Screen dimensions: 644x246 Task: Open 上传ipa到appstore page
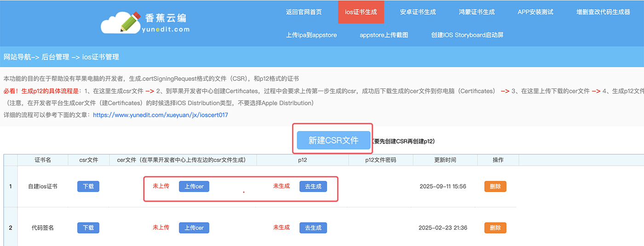coord(311,35)
